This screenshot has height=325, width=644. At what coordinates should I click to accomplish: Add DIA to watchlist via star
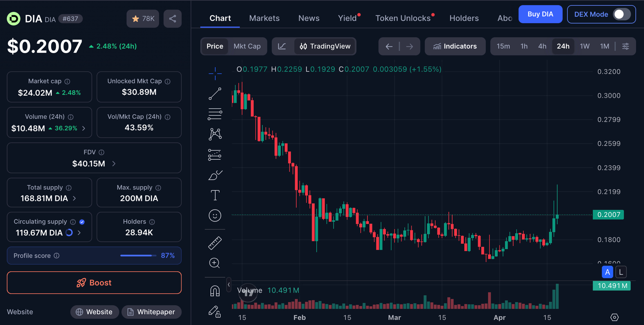[143, 18]
